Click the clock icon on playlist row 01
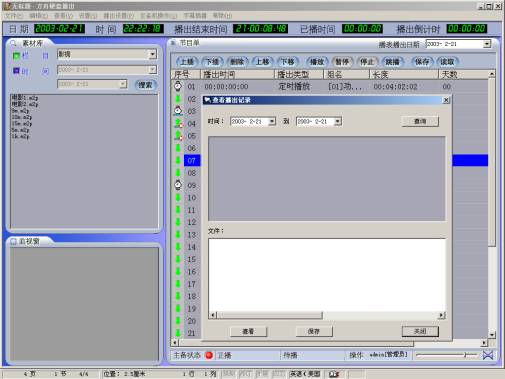 (178, 86)
